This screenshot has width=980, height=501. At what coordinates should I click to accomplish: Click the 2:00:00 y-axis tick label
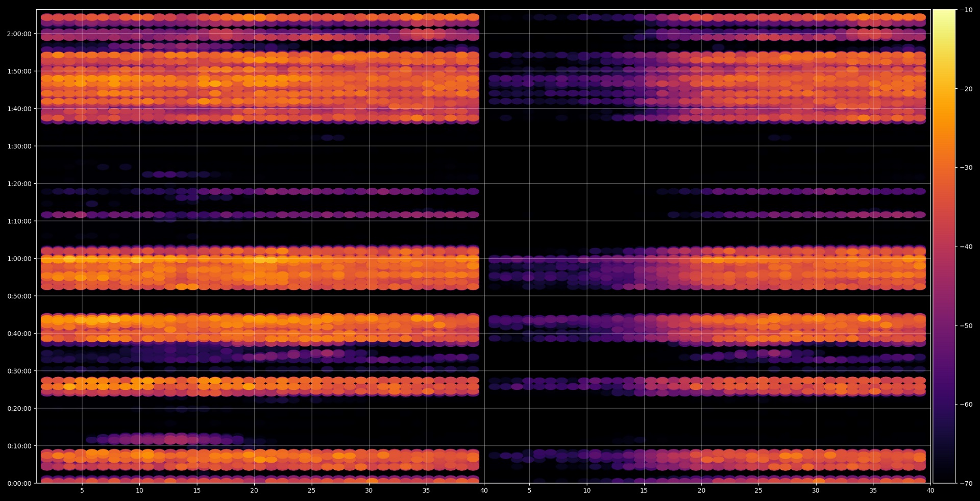19,34
